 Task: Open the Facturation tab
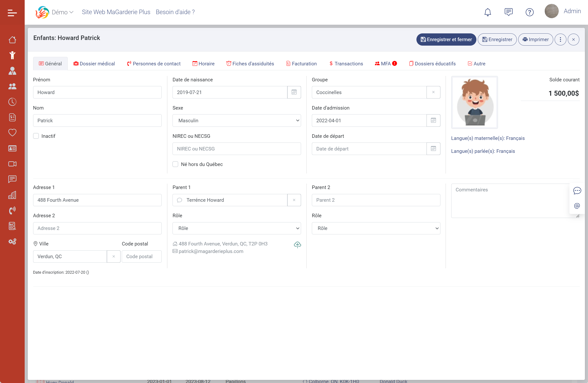click(x=302, y=63)
